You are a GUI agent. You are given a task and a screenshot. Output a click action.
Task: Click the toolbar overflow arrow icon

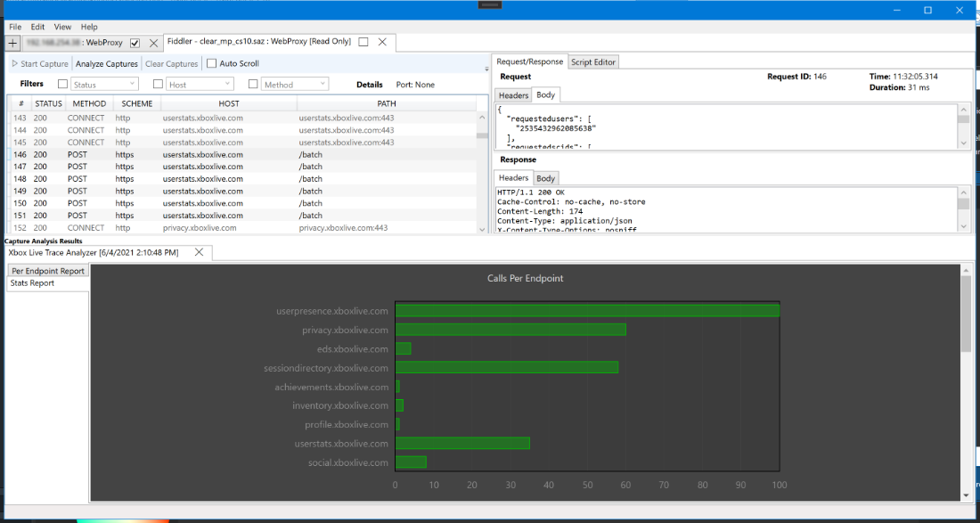pyautogui.click(x=486, y=68)
